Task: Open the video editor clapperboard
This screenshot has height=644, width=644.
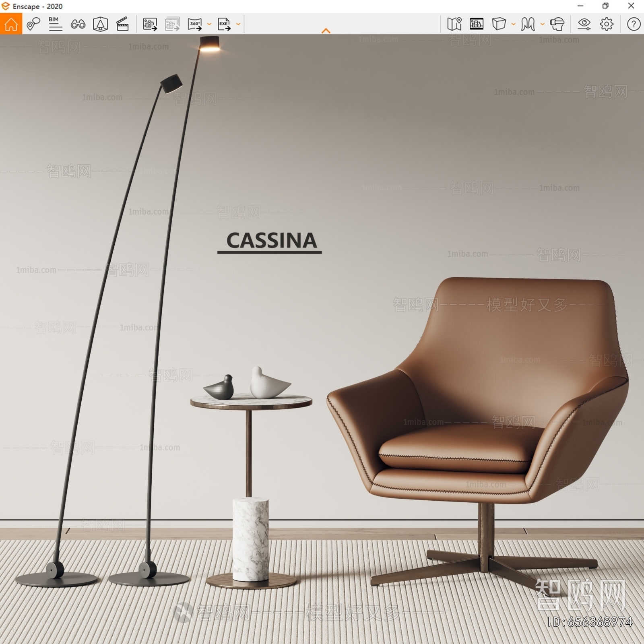Action: coord(122,24)
